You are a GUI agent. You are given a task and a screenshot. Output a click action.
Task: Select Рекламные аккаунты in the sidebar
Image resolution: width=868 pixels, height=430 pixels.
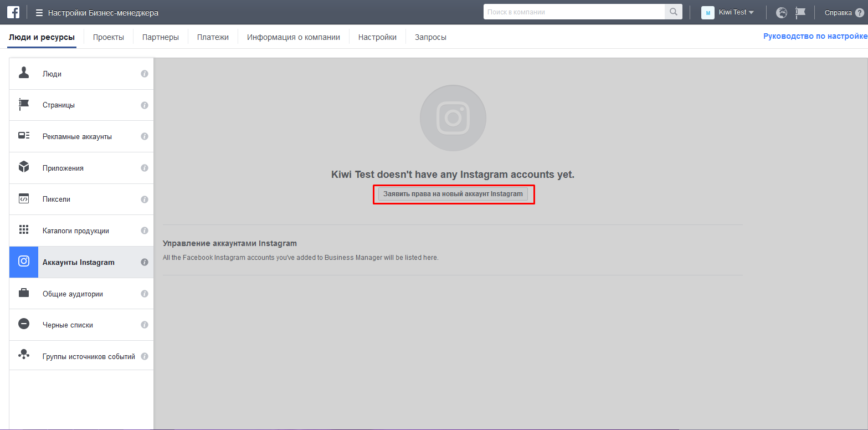[x=81, y=136]
